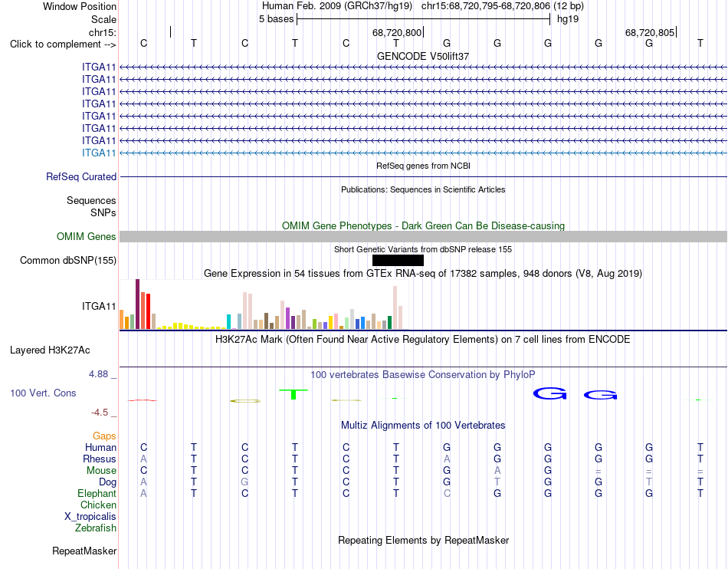The width and height of the screenshot is (728, 569).
Task: Select the Dog alignment row label
Action: click(x=107, y=482)
